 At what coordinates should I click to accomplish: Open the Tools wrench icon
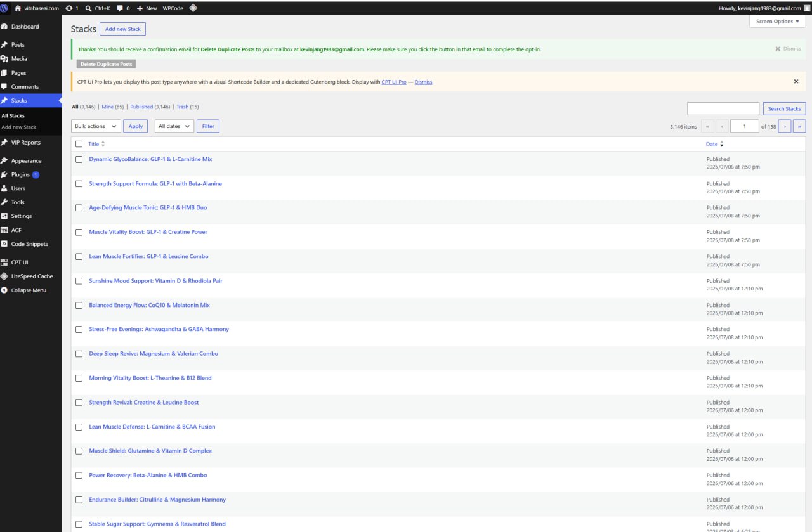[x=4, y=202]
